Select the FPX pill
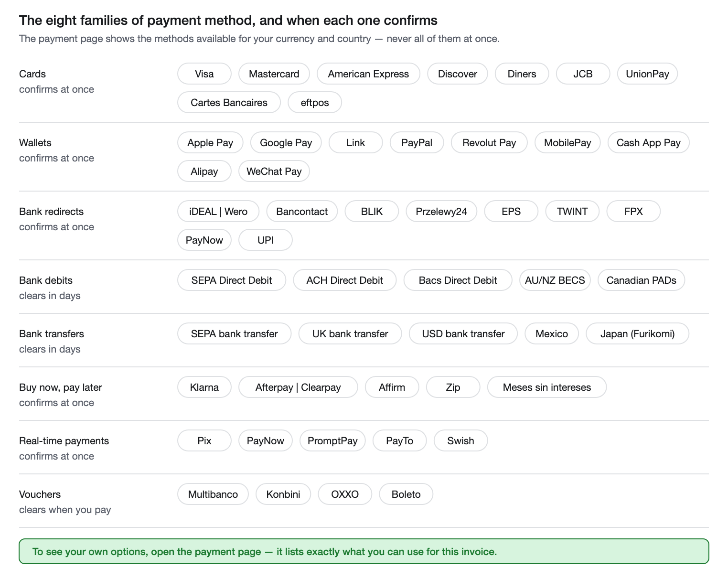The height and width of the screenshot is (579, 728). (633, 211)
